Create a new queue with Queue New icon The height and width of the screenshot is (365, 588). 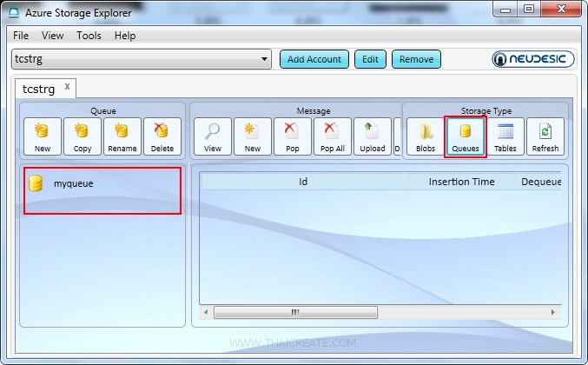coord(43,136)
